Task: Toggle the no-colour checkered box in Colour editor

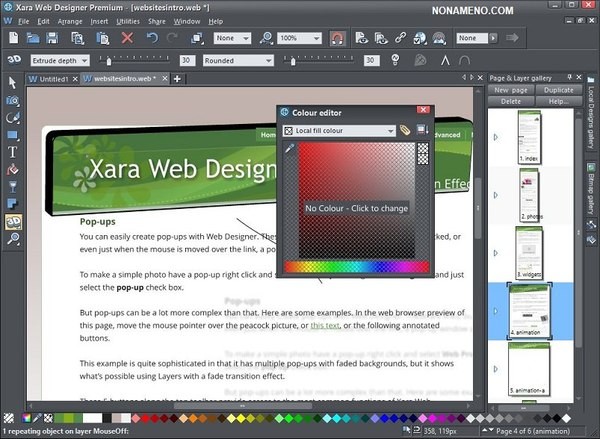Action: (x=422, y=152)
